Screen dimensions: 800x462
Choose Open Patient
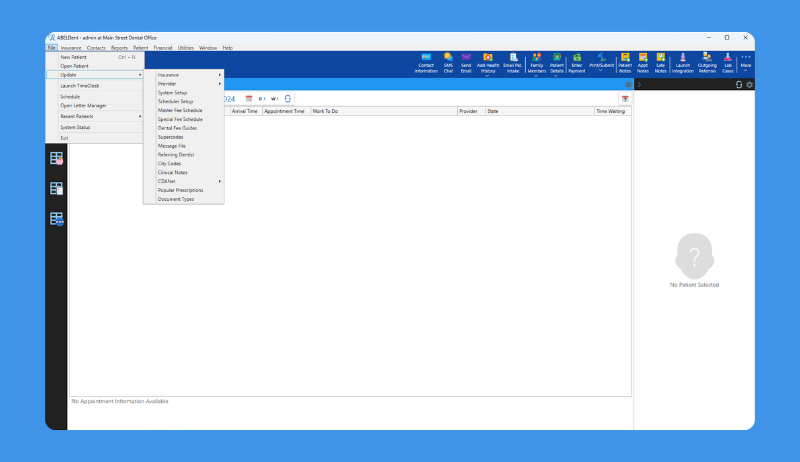coord(94,66)
